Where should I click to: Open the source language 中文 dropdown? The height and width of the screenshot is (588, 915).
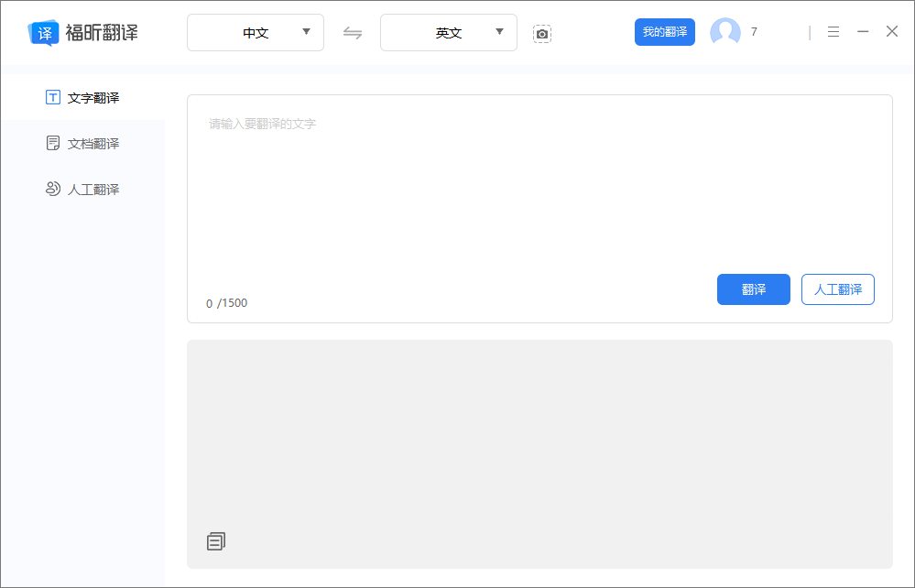click(255, 32)
